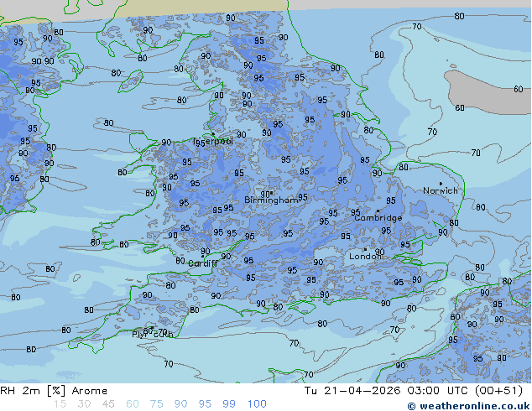The height and width of the screenshot is (411, 532).
Task: Click the Plymouth city label
Action: click(153, 335)
